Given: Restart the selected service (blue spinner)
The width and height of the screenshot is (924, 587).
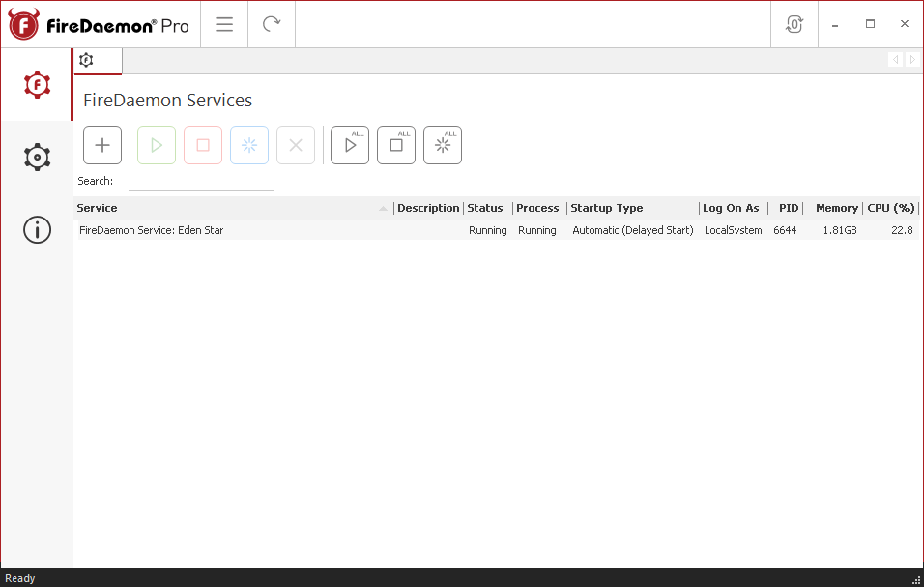Looking at the screenshot, I should [x=249, y=145].
